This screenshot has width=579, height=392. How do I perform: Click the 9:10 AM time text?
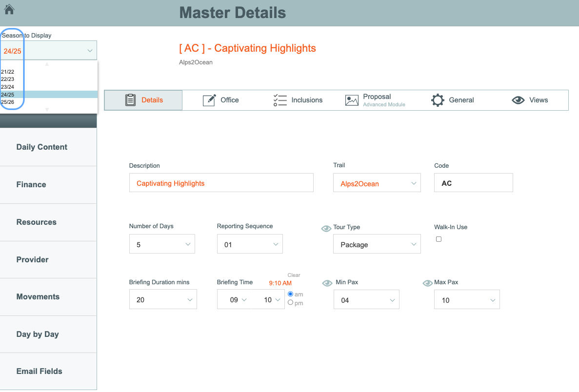click(x=280, y=283)
